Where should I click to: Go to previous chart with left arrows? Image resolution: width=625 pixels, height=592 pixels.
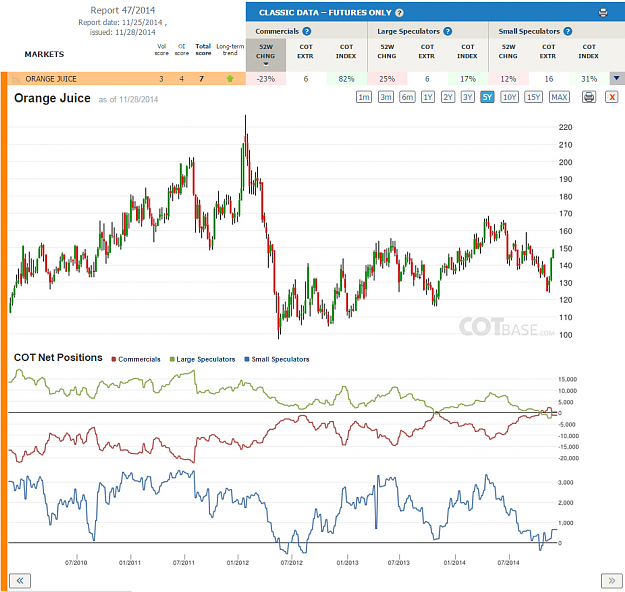coord(20,580)
